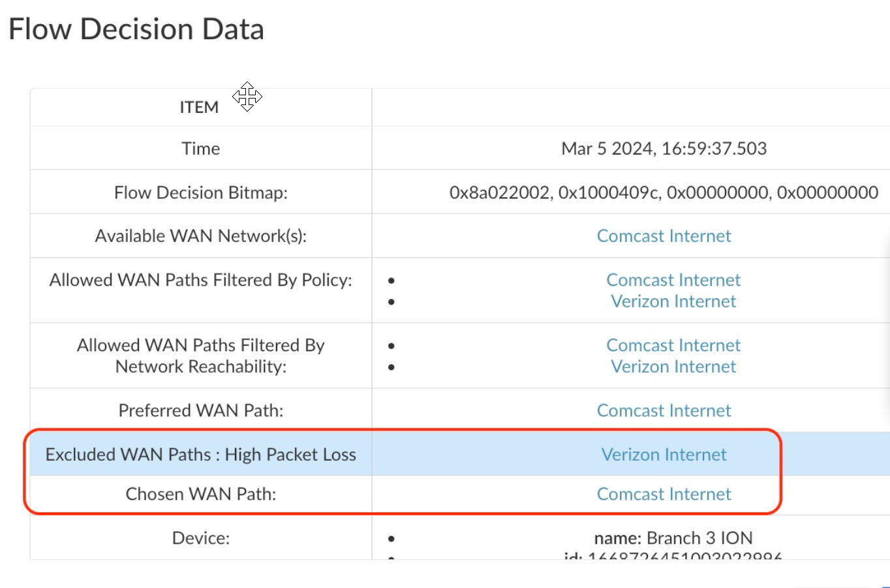
Task: Click Comcast Internet link under Available WAN Network(s)
Action: [x=664, y=236]
